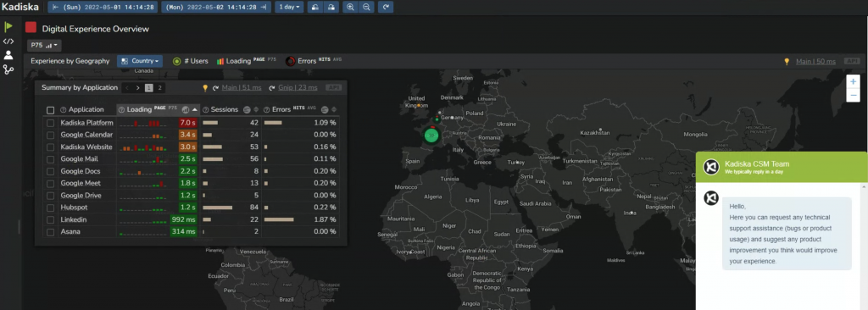Viewport: 868px width, 310px height.
Task: Click the start date 2022-05-01 14:14:28 button
Action: pyautogui.click(x=103, y=7)
